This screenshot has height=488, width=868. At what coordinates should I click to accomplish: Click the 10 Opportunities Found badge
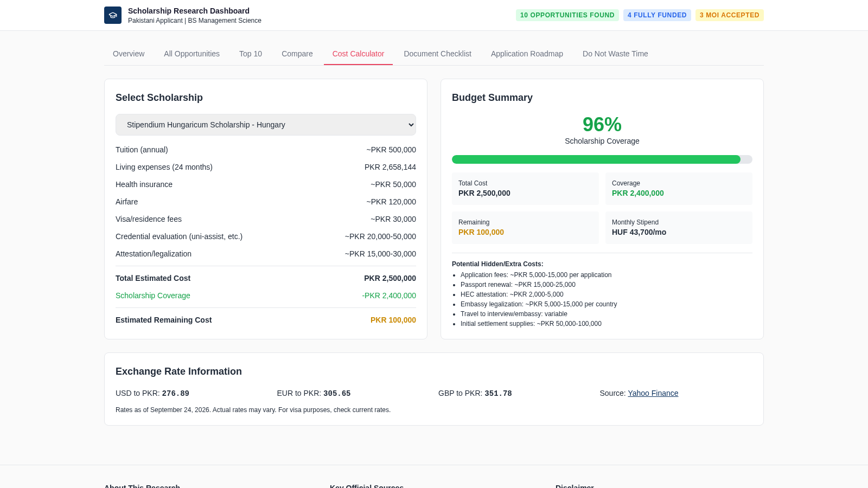(x=567, y=15)
